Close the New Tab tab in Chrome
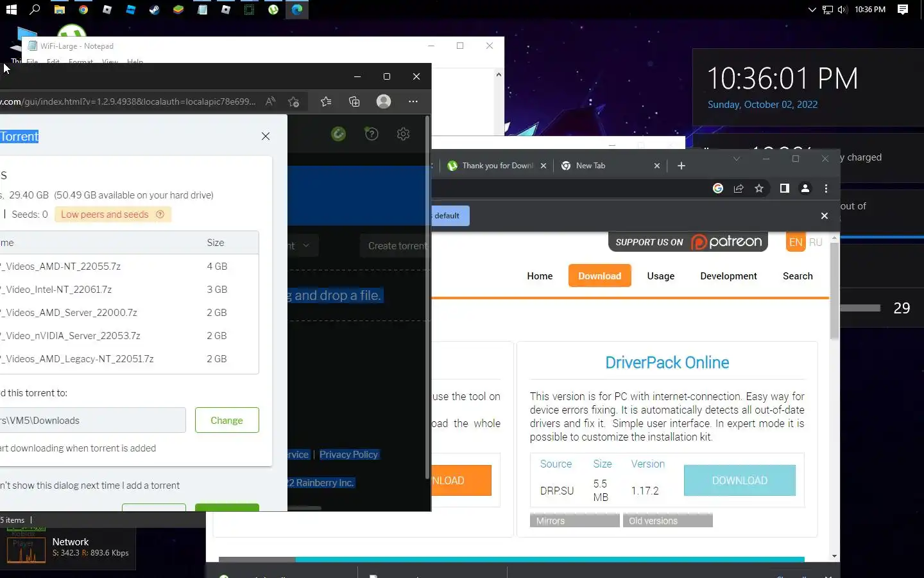The height and width of the screenshot is (578, 924). click(657, 166)
